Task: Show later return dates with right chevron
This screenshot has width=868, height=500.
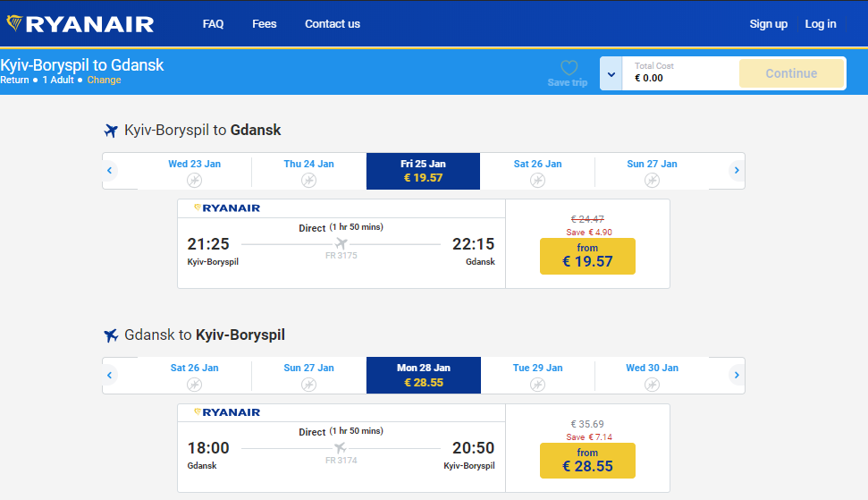Action: [737, 374]
